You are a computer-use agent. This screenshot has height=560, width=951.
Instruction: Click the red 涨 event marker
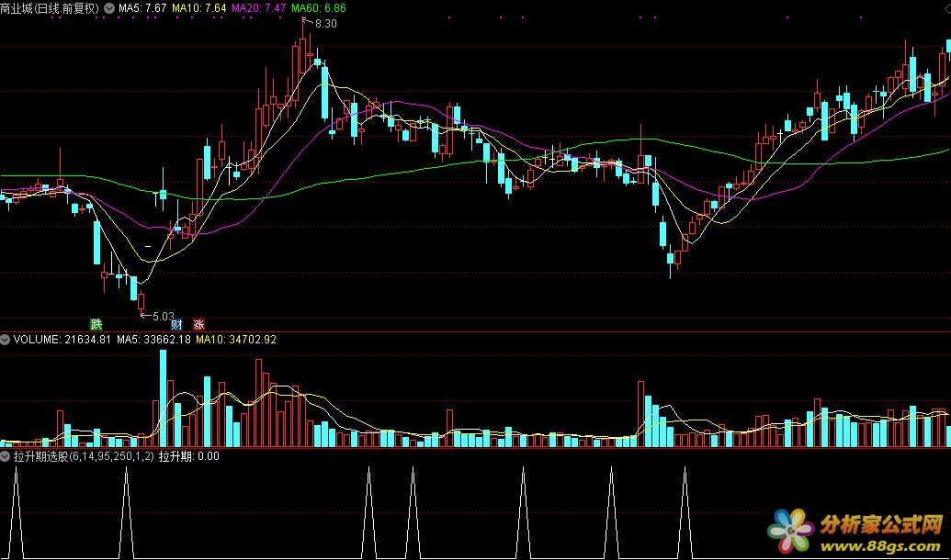pyautogui.click(x=198, y=324)
